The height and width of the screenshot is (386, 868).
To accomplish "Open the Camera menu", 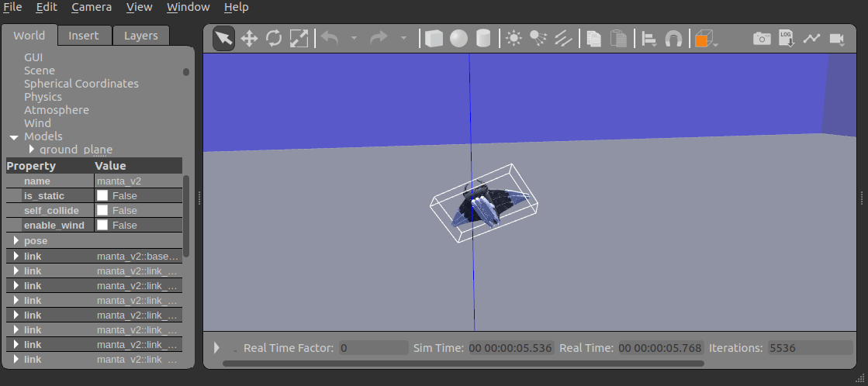I will click(92, 7).
